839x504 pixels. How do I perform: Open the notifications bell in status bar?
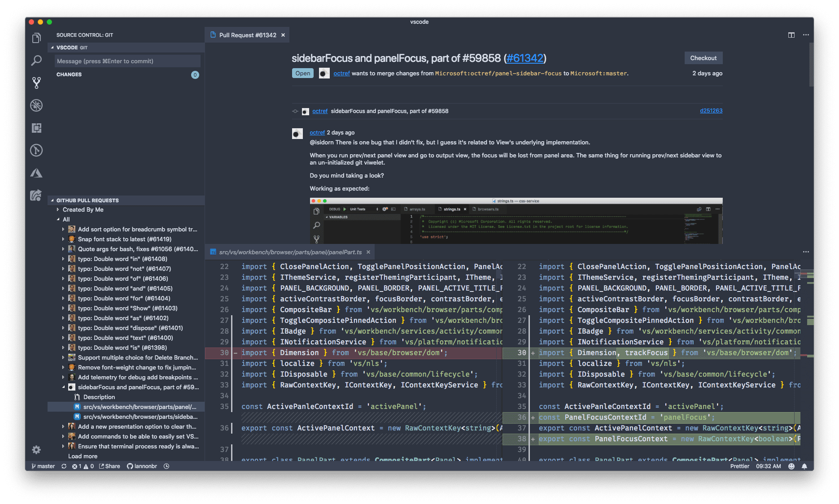(804, 466)
